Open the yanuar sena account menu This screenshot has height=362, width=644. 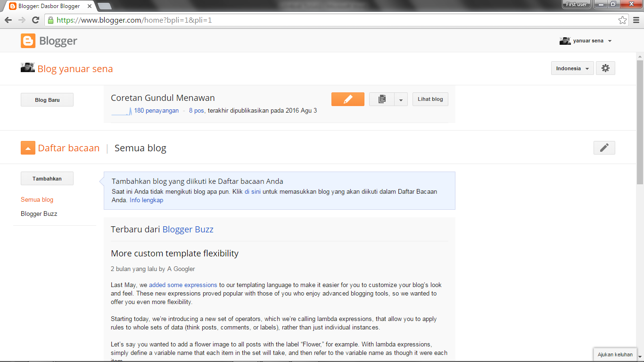pyautogui.click(x=586, y=41)
